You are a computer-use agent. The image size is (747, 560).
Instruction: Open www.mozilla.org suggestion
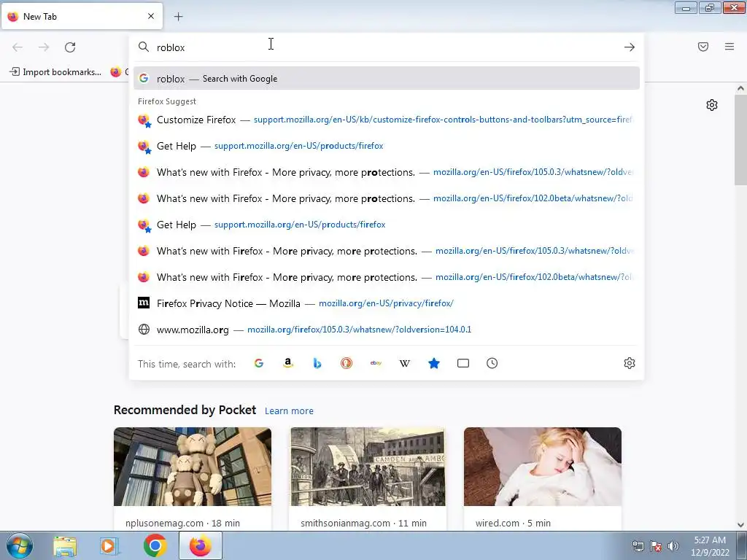click(387, 330)
